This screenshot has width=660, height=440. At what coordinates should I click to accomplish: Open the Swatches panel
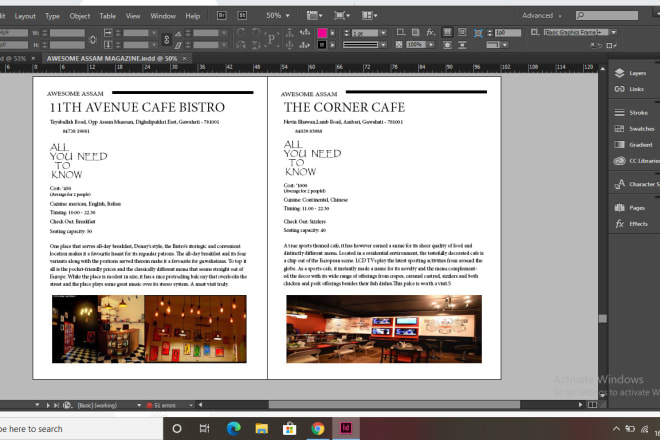pos(634,128)
